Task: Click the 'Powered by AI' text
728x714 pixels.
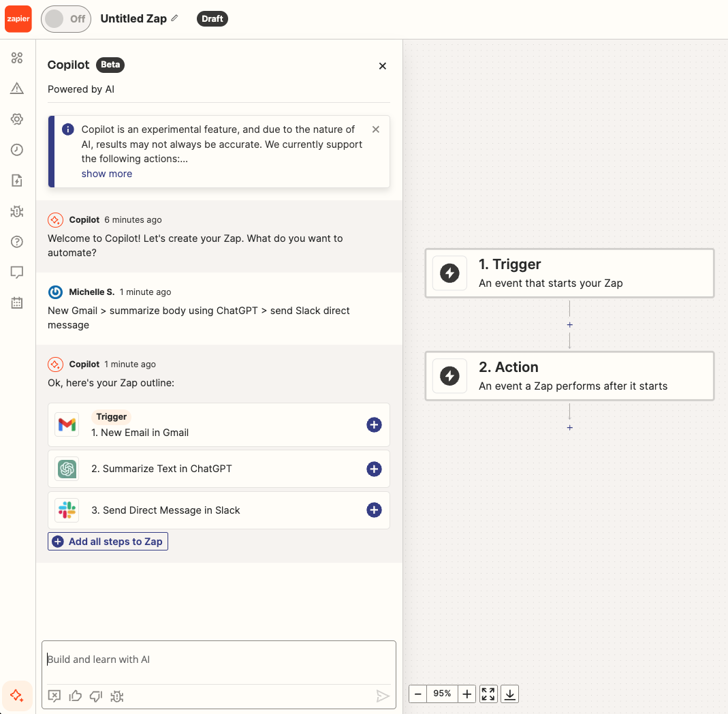Action: 81,89
